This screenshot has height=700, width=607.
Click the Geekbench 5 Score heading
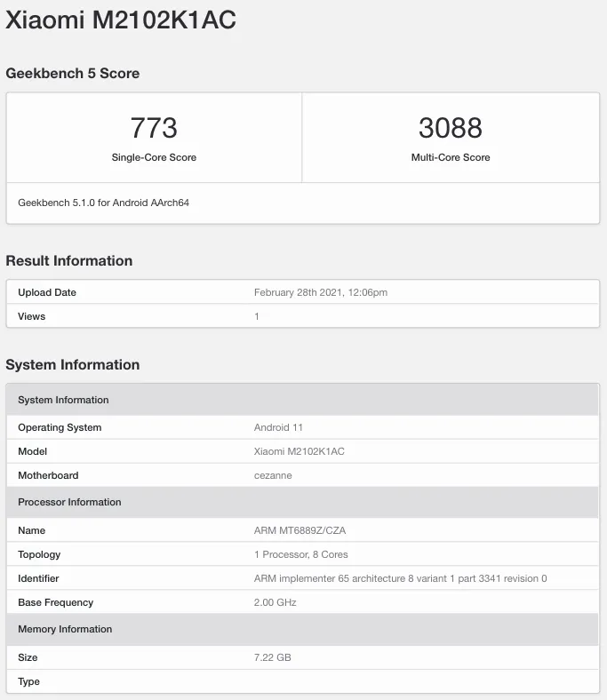tap(73, 73)
